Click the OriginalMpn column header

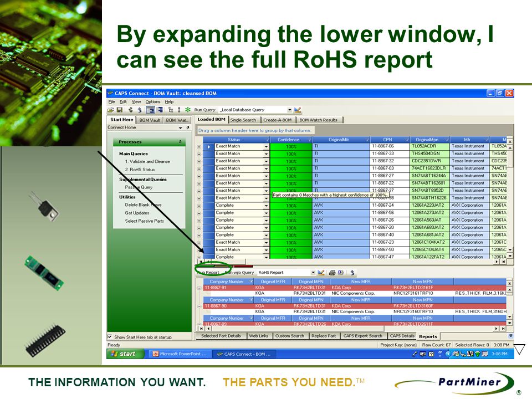coord(429,140)
